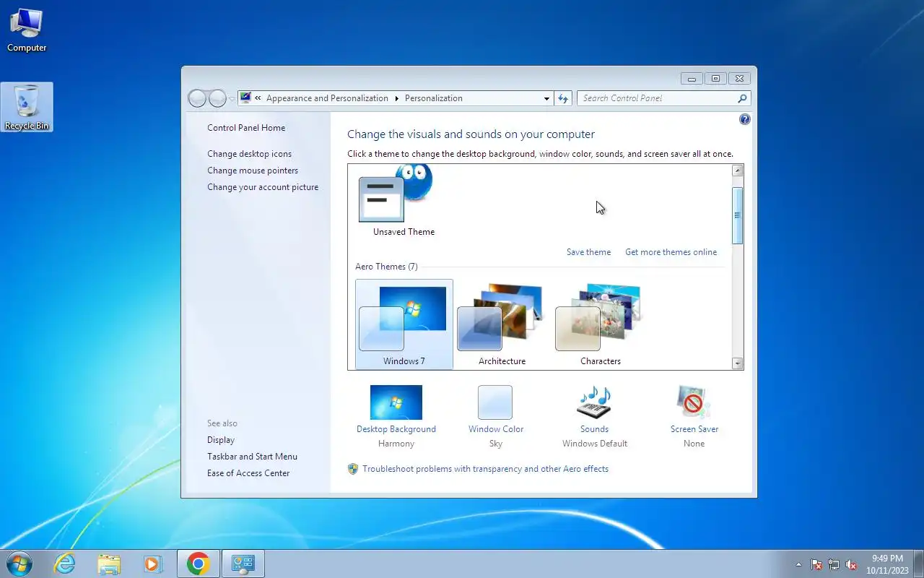Click Get more themes online
This screenshot has height=578, width=924.
click(x=671, y=252)
